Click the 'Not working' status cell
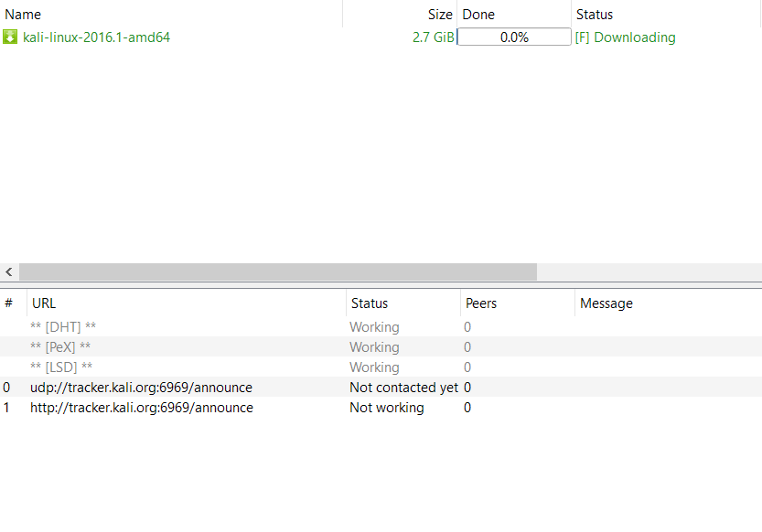The image size is (762, 532). (x=387, y=408)
